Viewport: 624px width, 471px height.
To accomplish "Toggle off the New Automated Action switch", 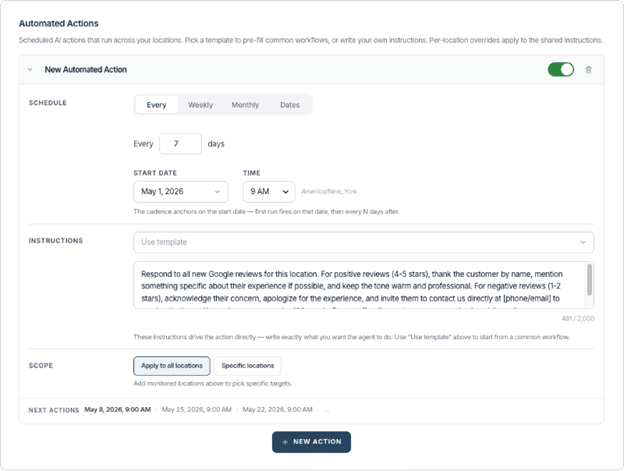I will pos(561,70).
